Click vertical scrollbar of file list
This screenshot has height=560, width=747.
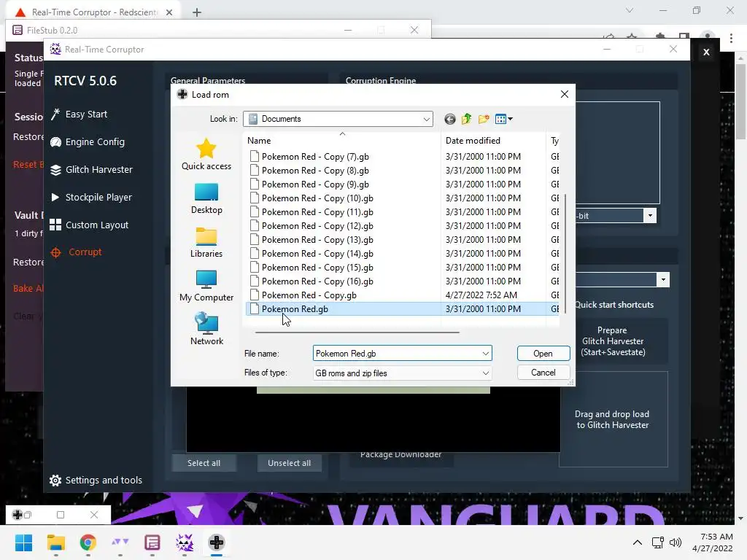[565, 254]
